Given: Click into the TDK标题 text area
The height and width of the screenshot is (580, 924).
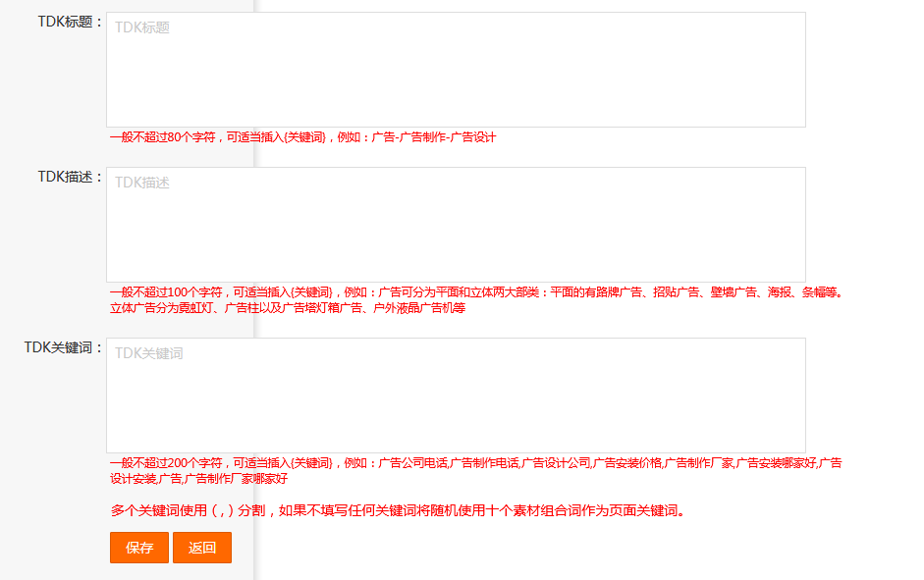Looking at the screenshot, I should coord(456,70).
